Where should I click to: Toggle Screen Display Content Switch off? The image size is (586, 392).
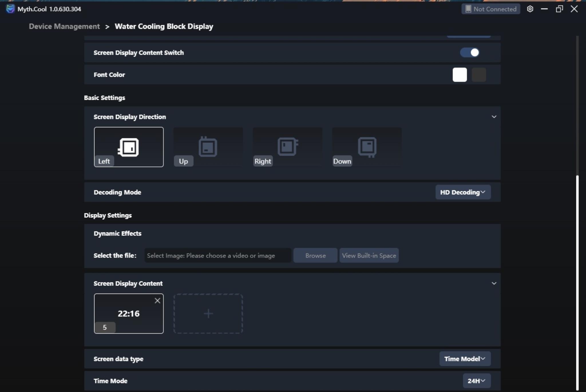point(470,53)
